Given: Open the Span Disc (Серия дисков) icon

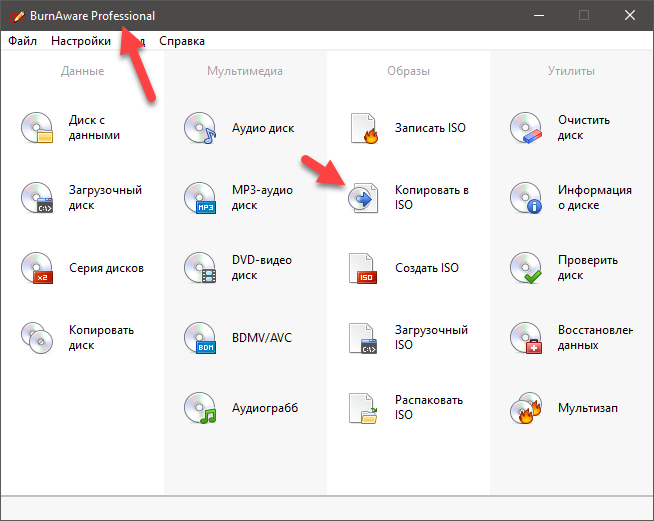Looking at the screenshot, I should point(37,268).
